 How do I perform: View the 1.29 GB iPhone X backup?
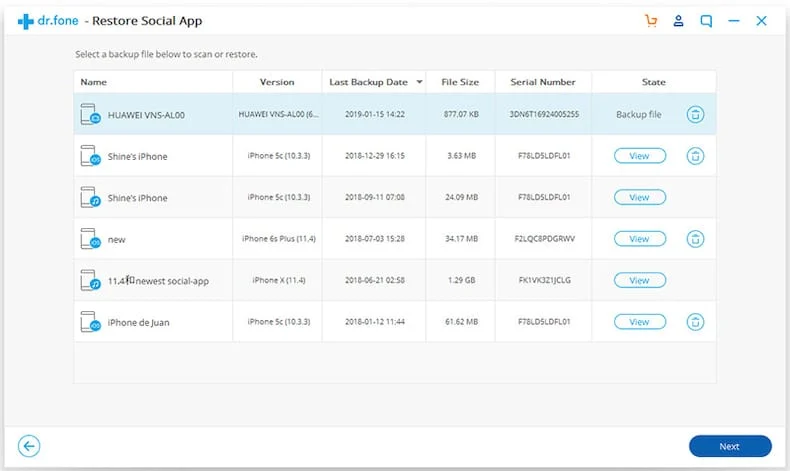(639, 281)
